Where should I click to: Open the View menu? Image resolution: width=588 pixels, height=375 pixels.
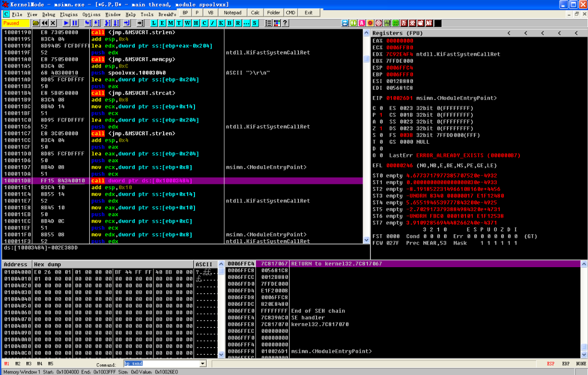click(32, 14)
